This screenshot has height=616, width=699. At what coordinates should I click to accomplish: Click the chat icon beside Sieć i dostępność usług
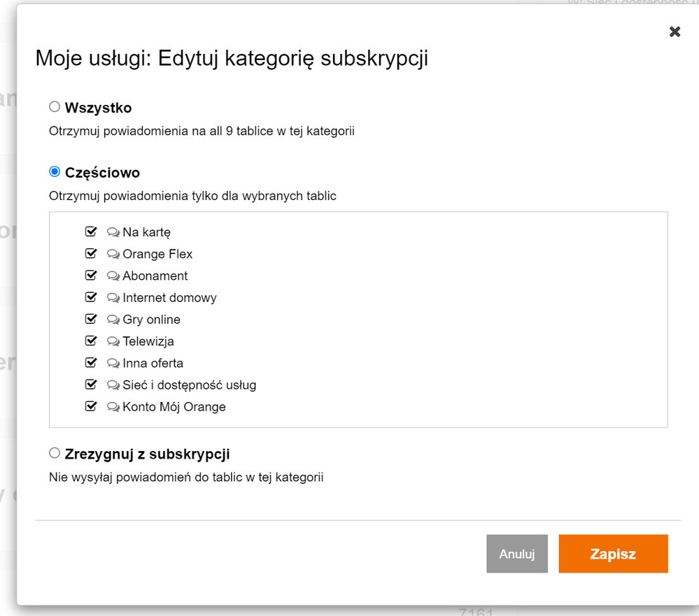[113, 385]
